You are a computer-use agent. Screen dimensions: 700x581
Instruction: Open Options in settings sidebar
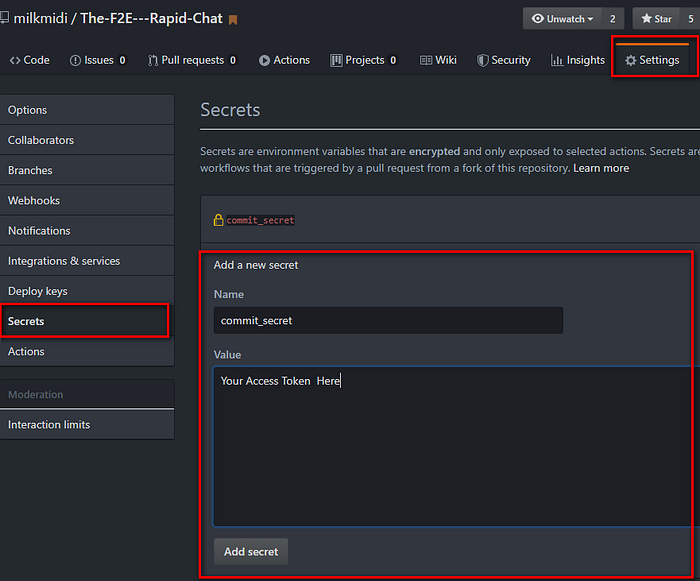[x=87, y=110]
